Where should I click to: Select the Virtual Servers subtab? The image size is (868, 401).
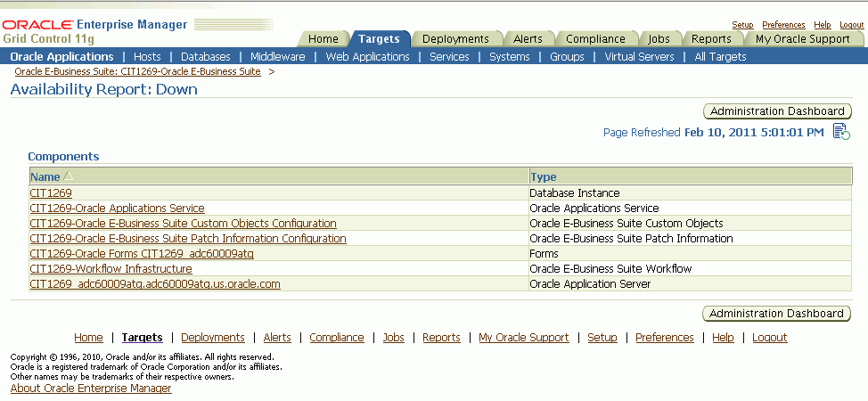pyautogui.click(x=639, y=56)
